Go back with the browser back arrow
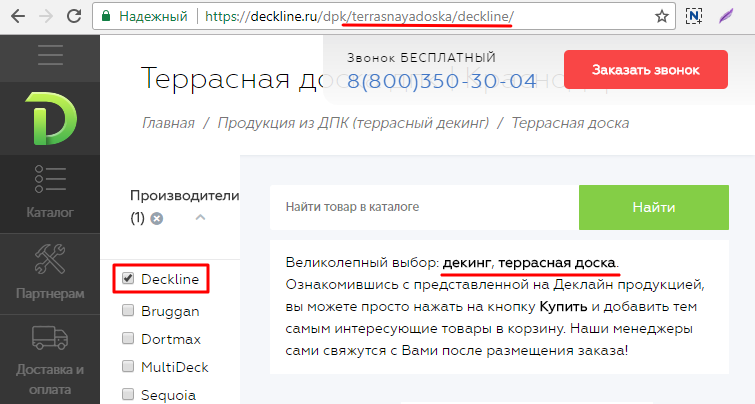Image resolution: width=755 pixels, height=404 pixels. pyautogui.click(x=18, y=16)
